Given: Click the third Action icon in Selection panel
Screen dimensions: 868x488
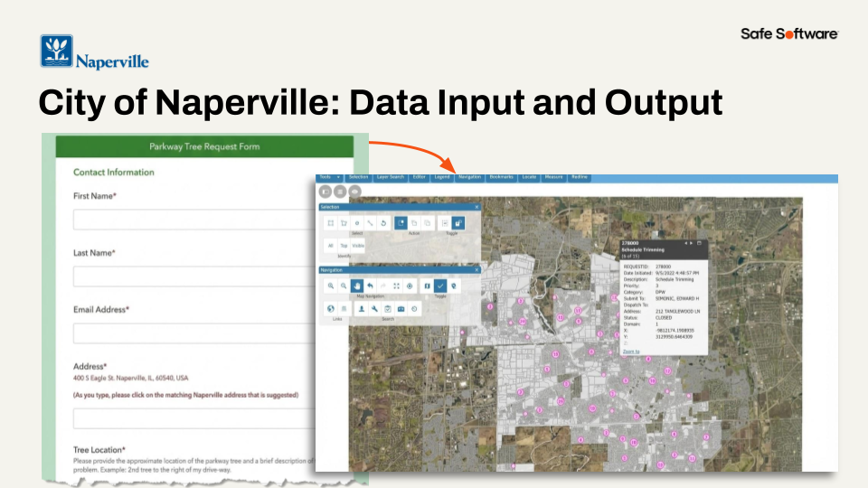Looking at the screenshot, I should pos(428,223).
